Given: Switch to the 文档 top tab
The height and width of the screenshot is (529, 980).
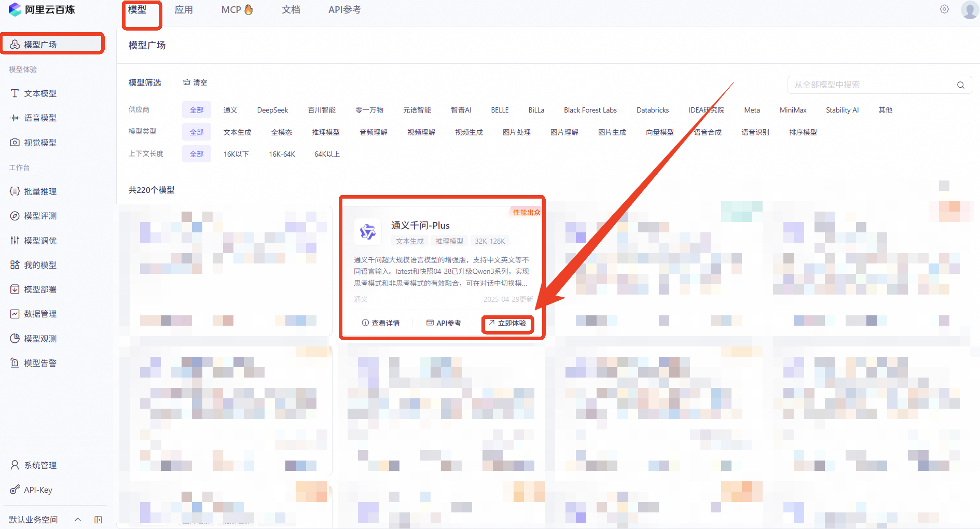Looking at the screenshot, I should pos(291,9).
